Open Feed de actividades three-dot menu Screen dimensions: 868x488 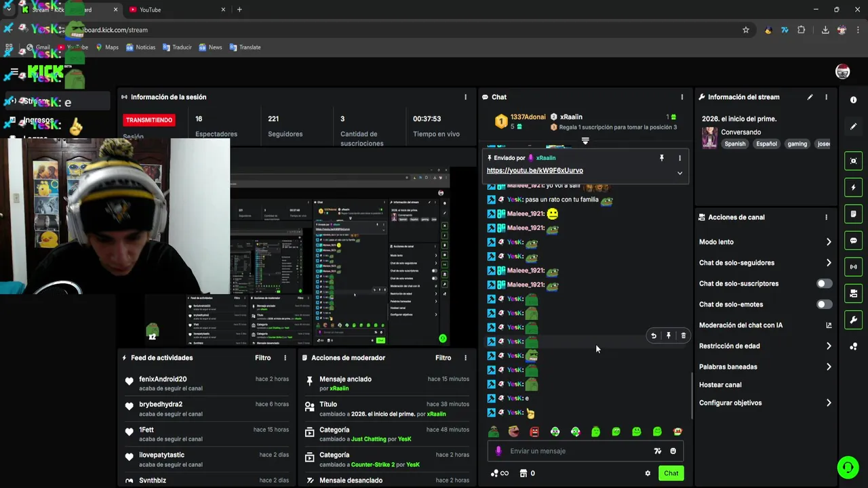click(x=285, y=358)
